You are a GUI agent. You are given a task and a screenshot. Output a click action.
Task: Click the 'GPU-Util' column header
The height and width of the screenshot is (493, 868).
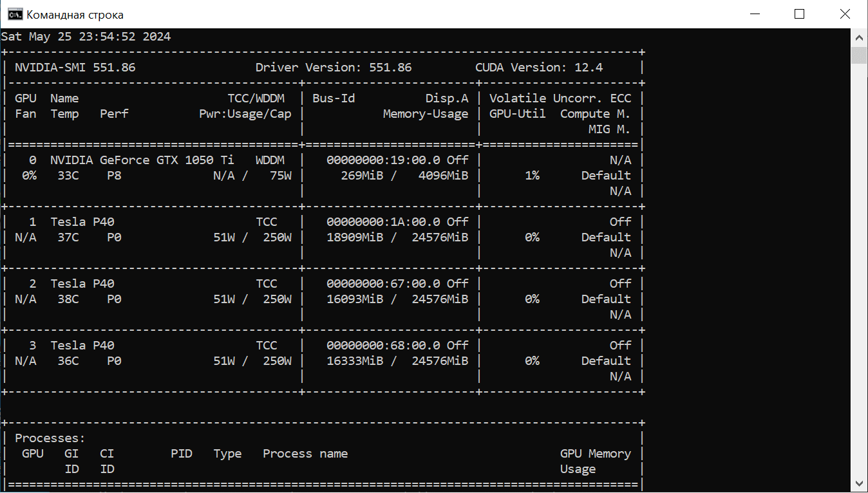pyautogui.click(x=518, y=114)
